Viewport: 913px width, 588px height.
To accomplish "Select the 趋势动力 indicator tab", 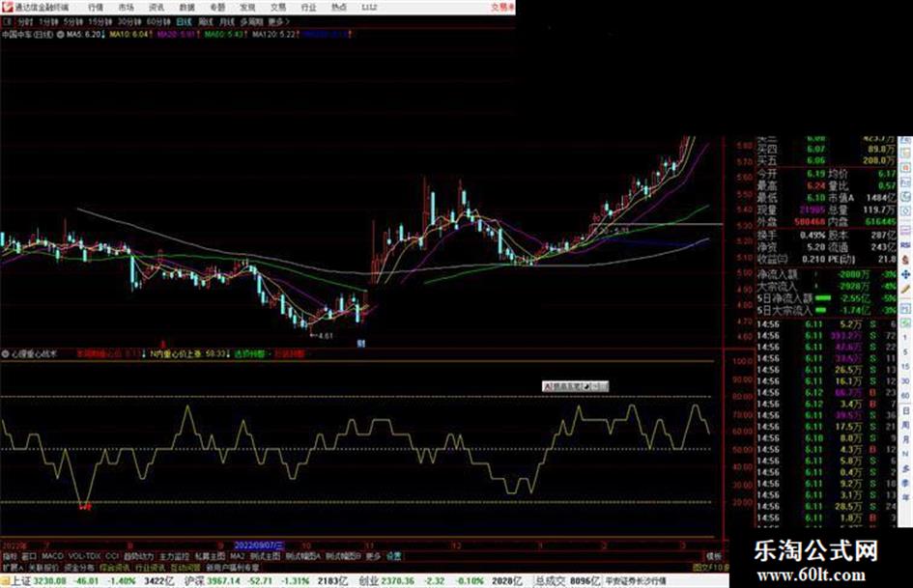I will click(x=138, y=556).
